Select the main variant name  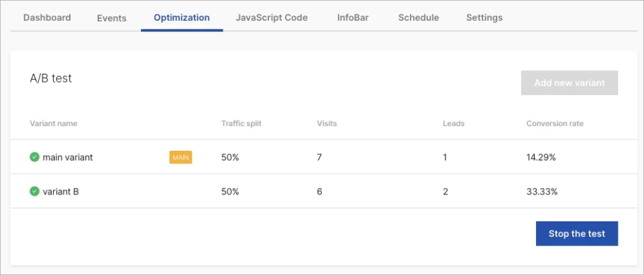point(68,157)
